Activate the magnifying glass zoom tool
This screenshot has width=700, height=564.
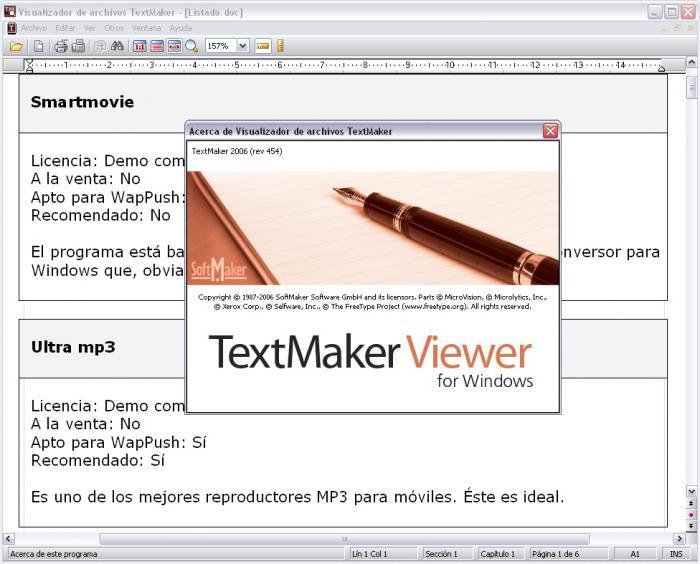(192, 46)
